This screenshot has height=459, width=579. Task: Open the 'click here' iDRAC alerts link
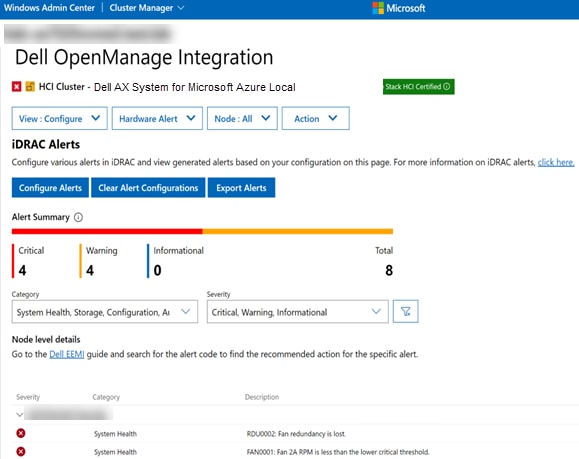[556, 162]
